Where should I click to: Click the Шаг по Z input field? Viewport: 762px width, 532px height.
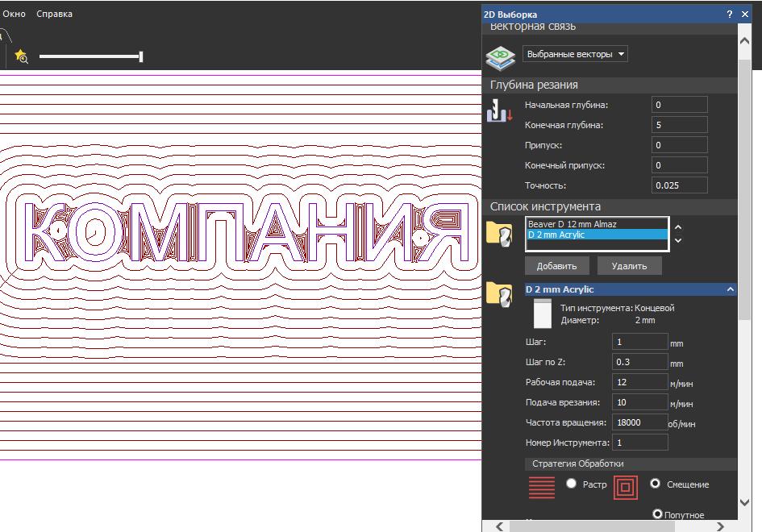click(639, 362)
